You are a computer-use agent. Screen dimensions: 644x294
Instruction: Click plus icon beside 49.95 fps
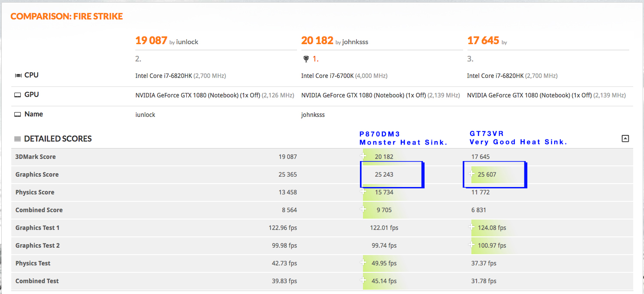coord(363,263)
